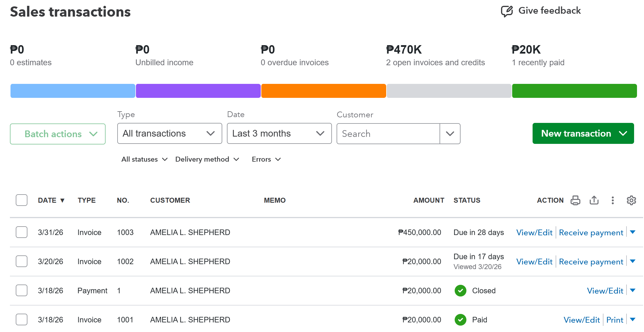The image size is (644, 332).
Task: Expand the Batch actions dropdown
Action: pyautogui.click(x=58, y=134)
